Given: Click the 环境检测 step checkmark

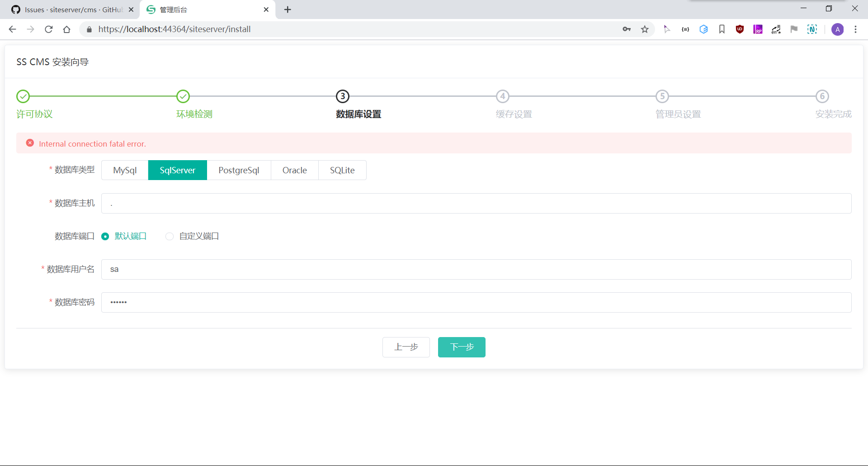Looking at the screenshot, I should [183, 96].
